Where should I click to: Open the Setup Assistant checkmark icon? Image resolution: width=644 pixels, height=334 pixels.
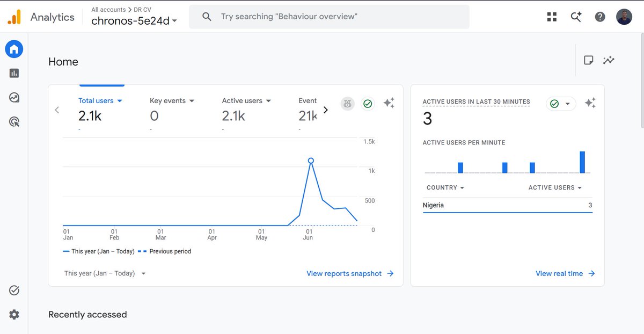pyautogui.click(x=14, y=291)
